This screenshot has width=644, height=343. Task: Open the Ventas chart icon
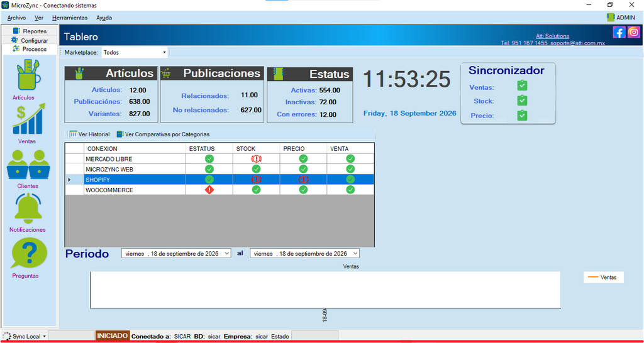pos(29,119)
